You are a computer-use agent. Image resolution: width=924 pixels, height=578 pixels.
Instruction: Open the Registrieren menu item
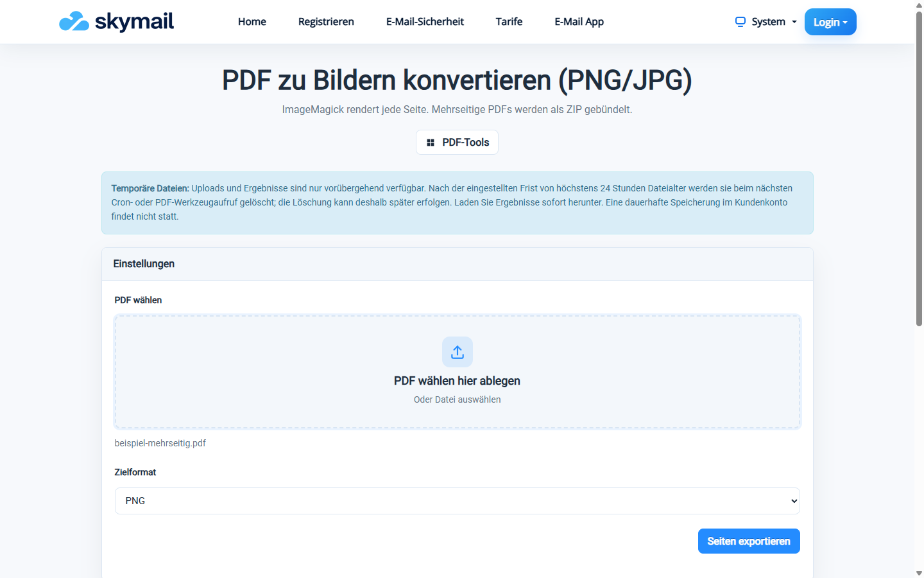pyautogui.click(x=326, y=22)
